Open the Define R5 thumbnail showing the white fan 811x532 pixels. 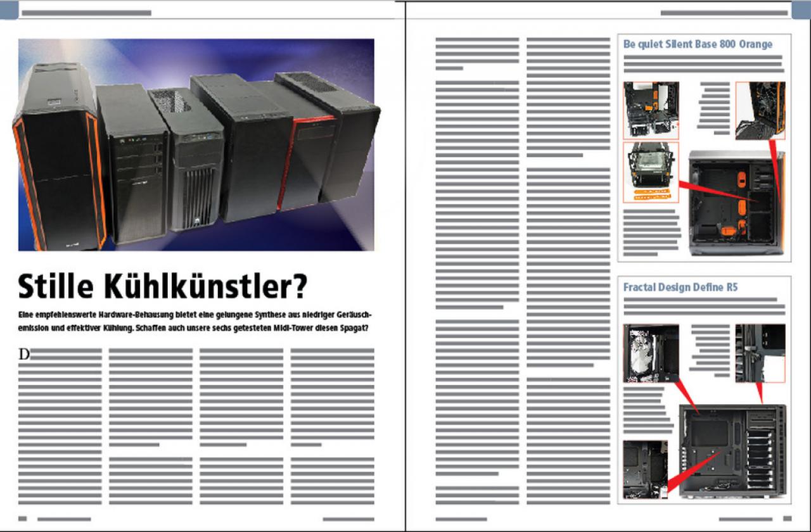point(651,353)
